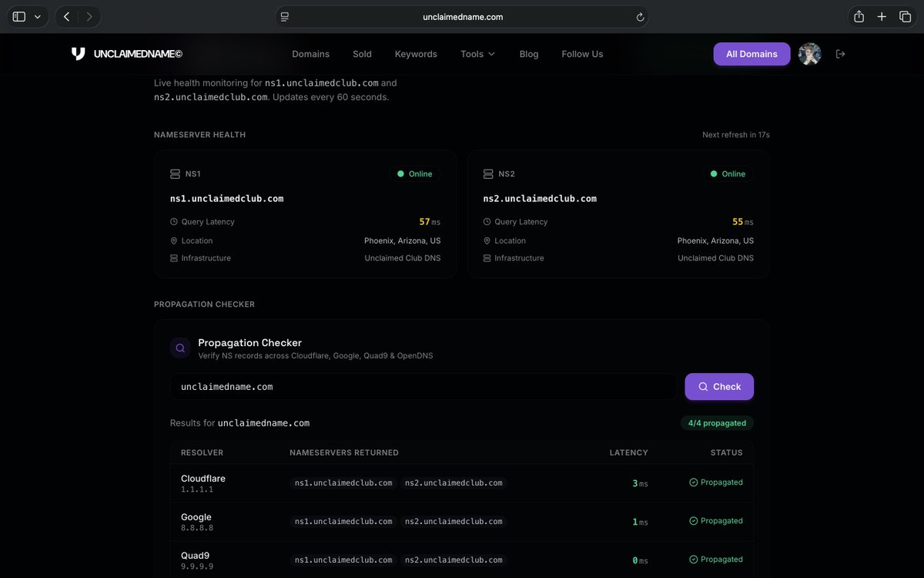Expand the Tools dropdown menu
The height and width of the screenshot is (578, 924).
tap(478, 54)
